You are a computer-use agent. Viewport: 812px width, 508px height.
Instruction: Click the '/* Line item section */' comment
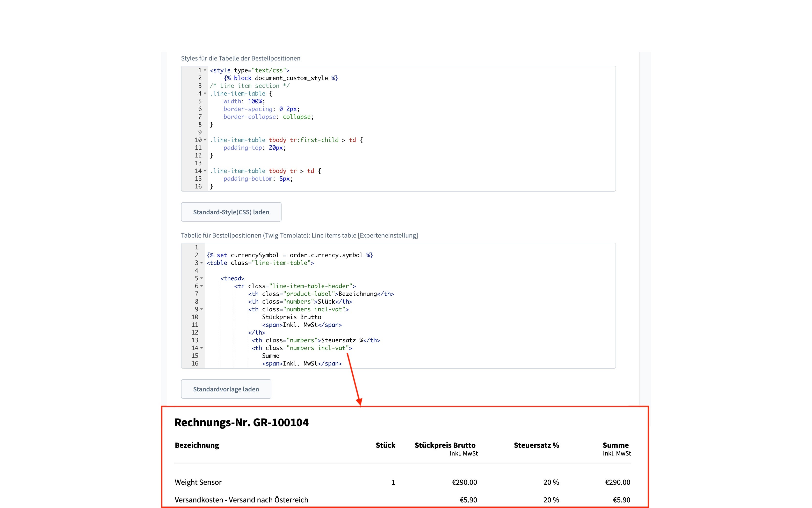click(250, 86)
